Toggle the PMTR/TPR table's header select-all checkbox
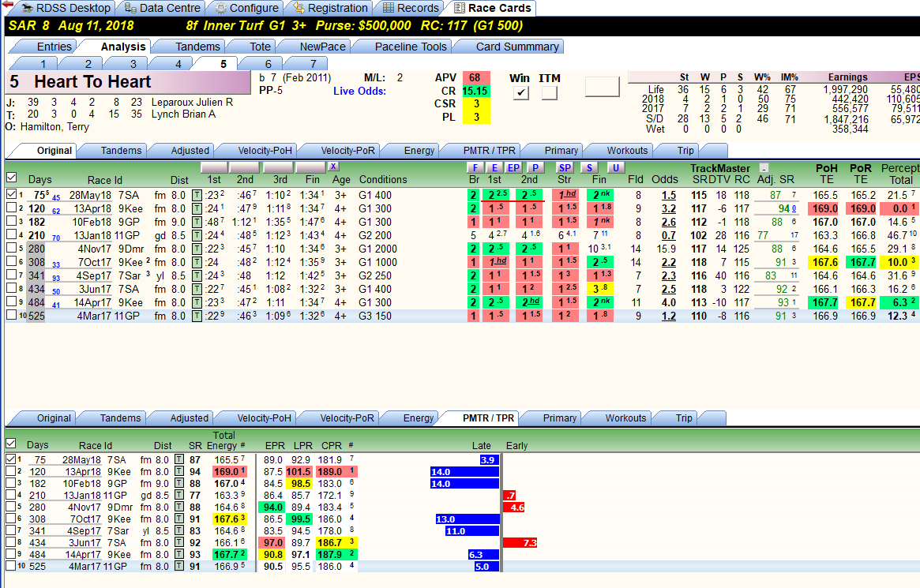Screen dimensions: 920x588 10,444
